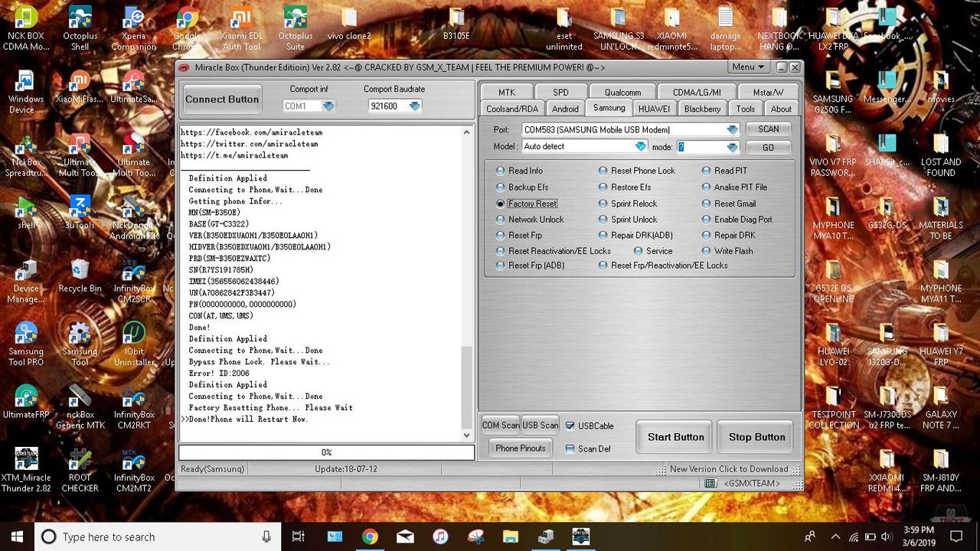Open the vivo clone2 folder
Screen dimensions: 980x551
pos(349,24)
